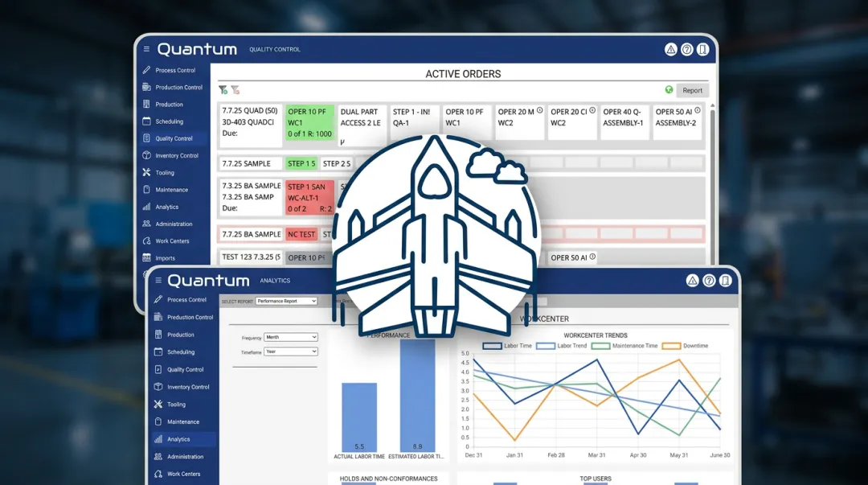The image size is (868, 485).
Task: Open Frequency dropdown set to Month
Action: 291,337
